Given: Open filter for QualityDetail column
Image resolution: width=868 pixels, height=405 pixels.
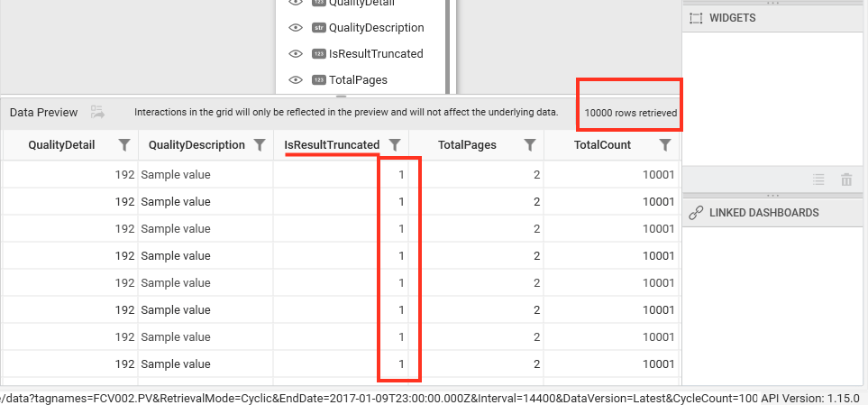Looking at the screenshot, I should pyautogui.click(x=125, y=145).
